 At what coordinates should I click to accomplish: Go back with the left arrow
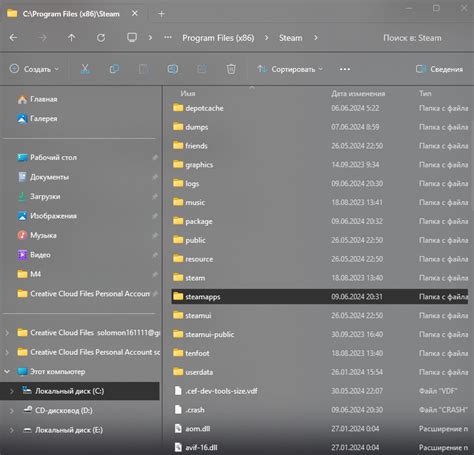point(13,38)
